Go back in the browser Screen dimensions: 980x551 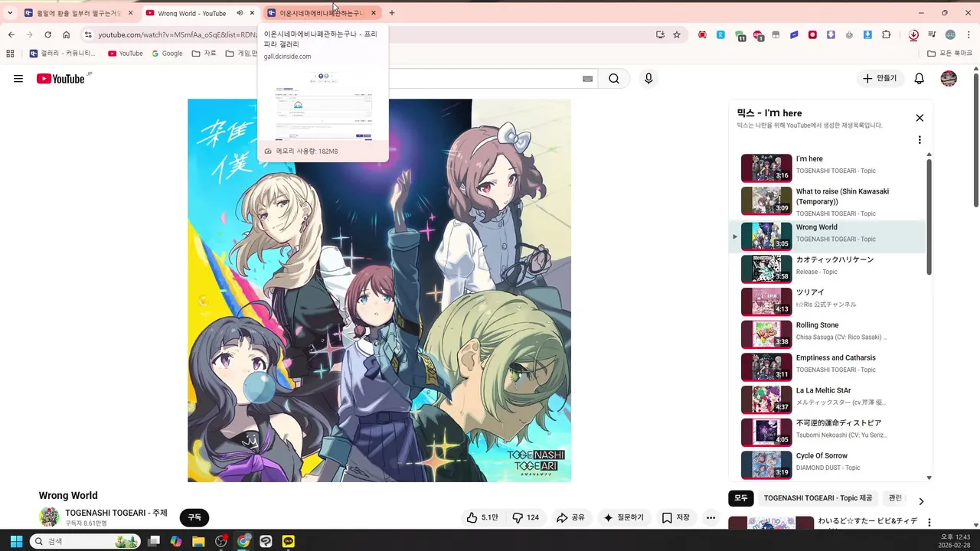11,34
